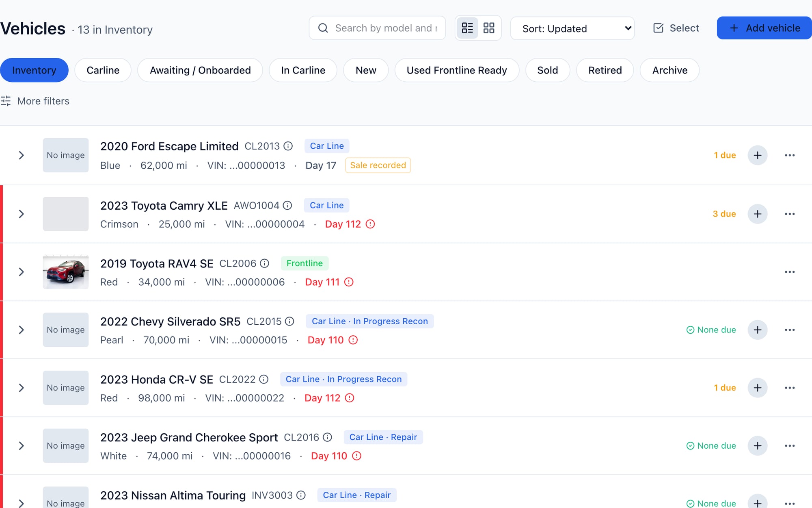This screenshot has height=508, width=812.
Task: Select the Carline tab
Action: [103, 70]
